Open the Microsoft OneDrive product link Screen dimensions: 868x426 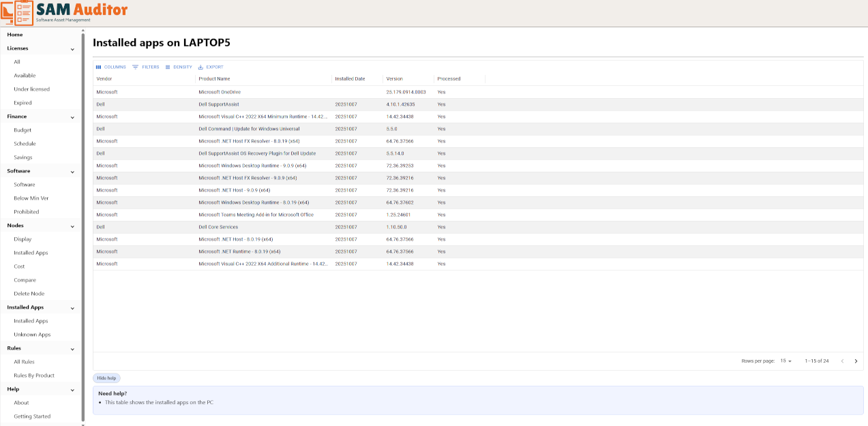(220, 92)
